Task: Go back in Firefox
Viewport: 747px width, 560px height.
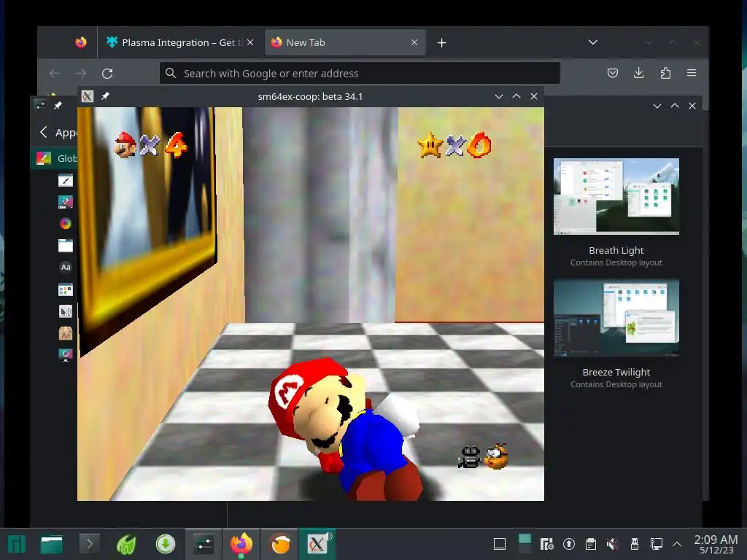Action: 55,74
